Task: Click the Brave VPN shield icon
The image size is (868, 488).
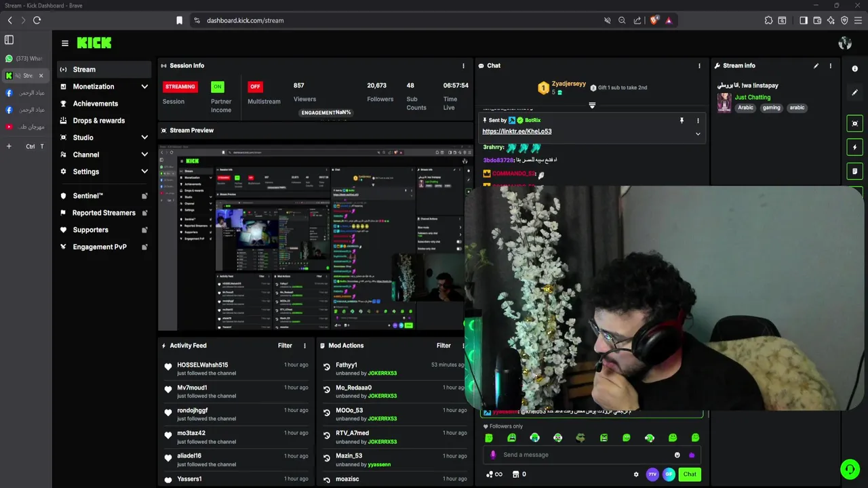Action: tap(844, 20)
